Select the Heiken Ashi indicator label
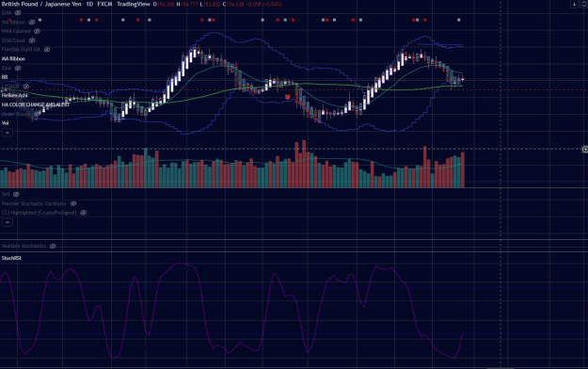 click(15, 95)
